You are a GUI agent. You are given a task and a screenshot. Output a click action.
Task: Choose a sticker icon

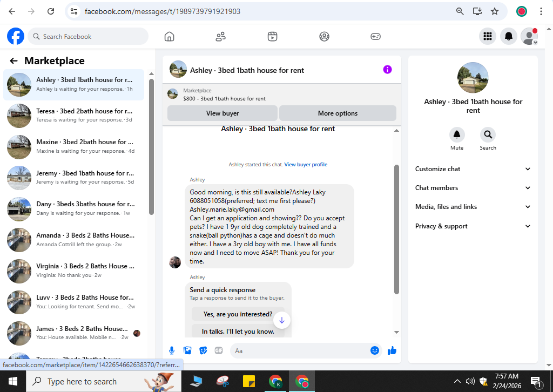(x=203, y=350)
